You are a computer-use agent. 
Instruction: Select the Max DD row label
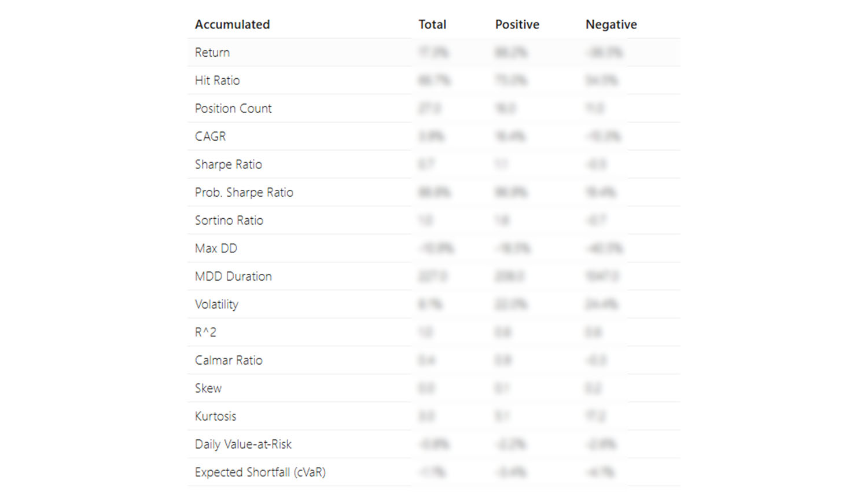point(216,248)
